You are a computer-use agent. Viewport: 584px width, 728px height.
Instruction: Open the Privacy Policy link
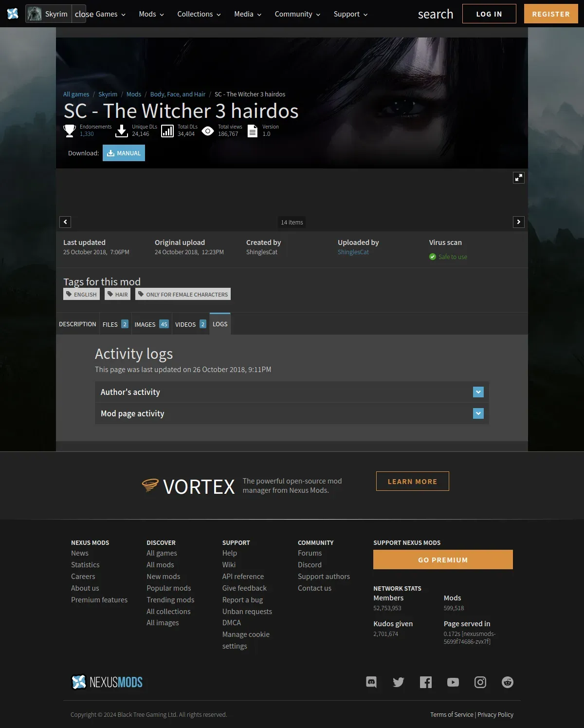coord(495,714)
